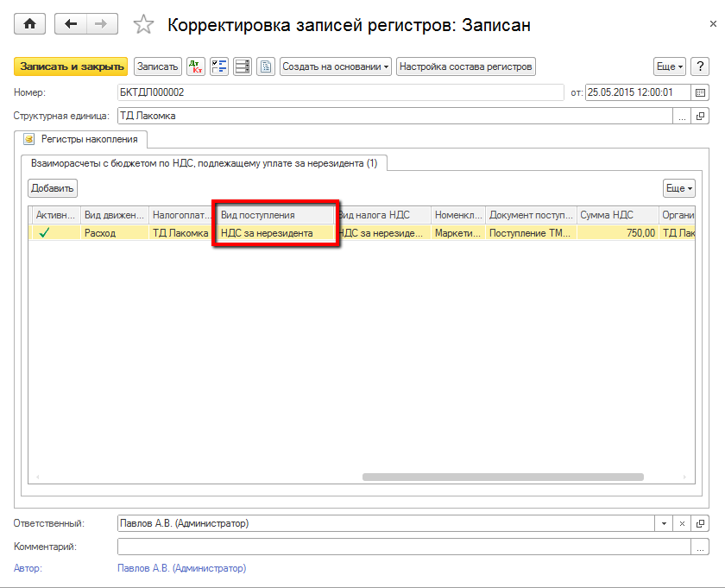Click the Записать и закрыть button

click(71, 66)
